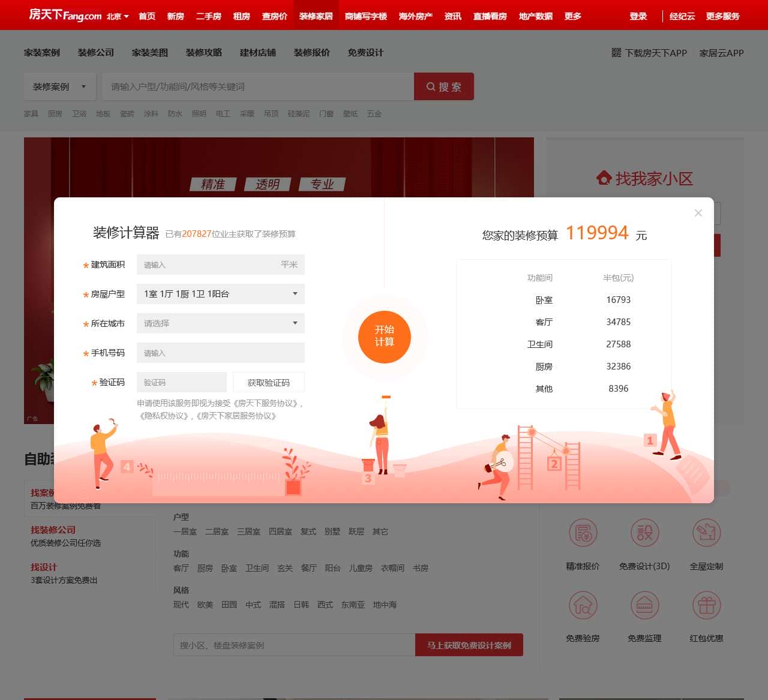768x700 pixels.
Task: Click the 全屋定制 icon
Action: pyautogui.click(x=707, y=533)
